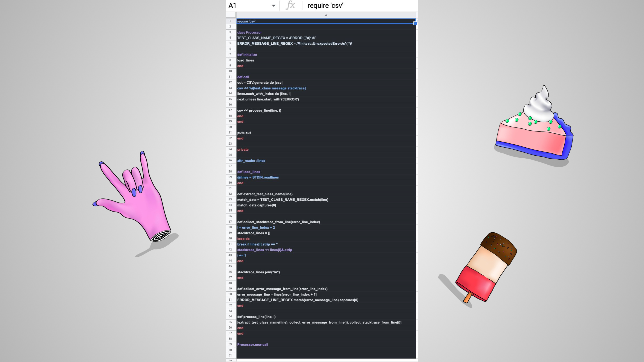Click 'csv << %i[test_class message stacktrace]' cell
Image resolution: width=644 pixels, height=362 pixels.
[x=326, y=88]
